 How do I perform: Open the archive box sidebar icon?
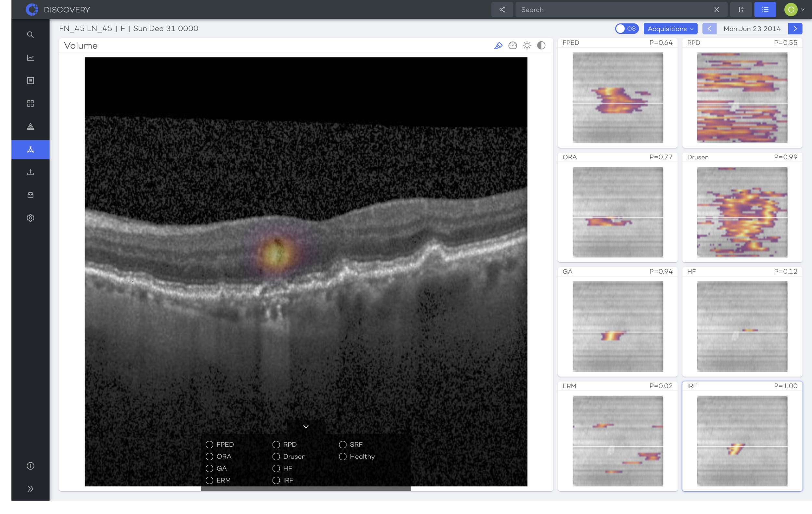(30, 195)
